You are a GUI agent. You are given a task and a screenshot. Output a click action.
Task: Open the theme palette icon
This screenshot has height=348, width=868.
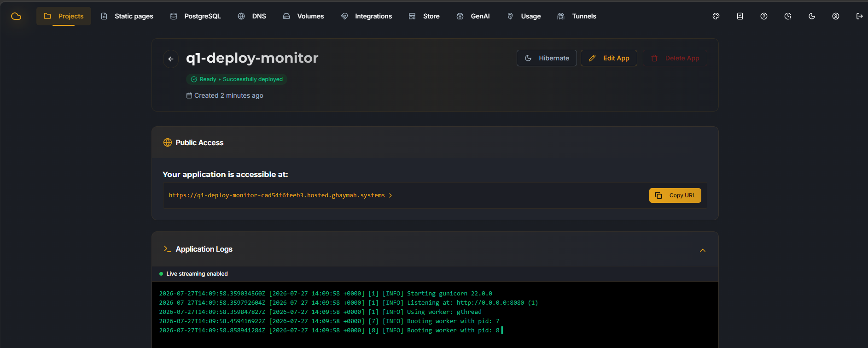click(x=716, y=16)
